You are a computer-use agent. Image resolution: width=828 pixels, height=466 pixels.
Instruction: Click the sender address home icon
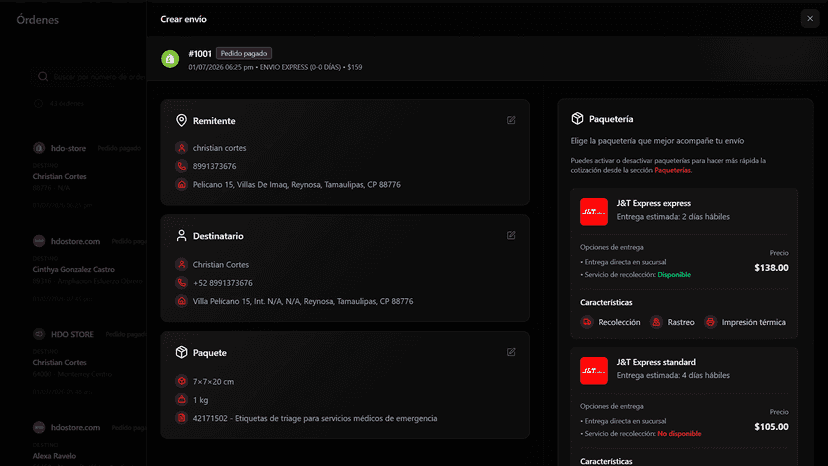182,184
